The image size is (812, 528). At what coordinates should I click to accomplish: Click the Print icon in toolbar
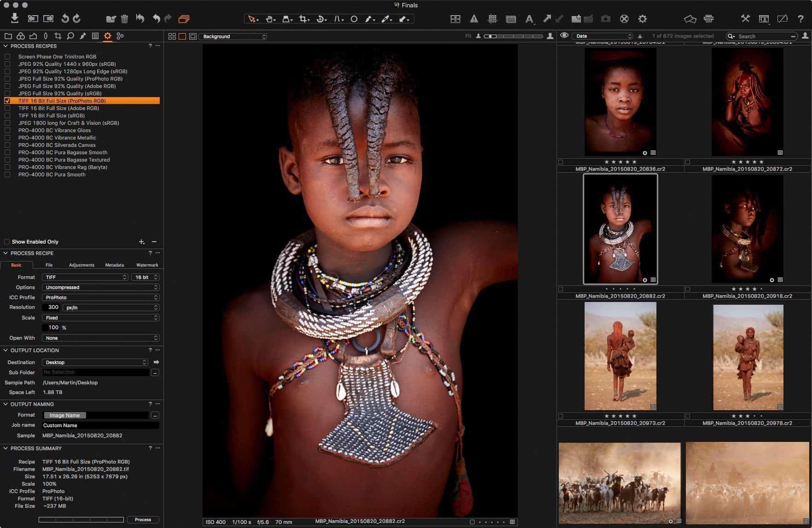[x=708, y=19]
